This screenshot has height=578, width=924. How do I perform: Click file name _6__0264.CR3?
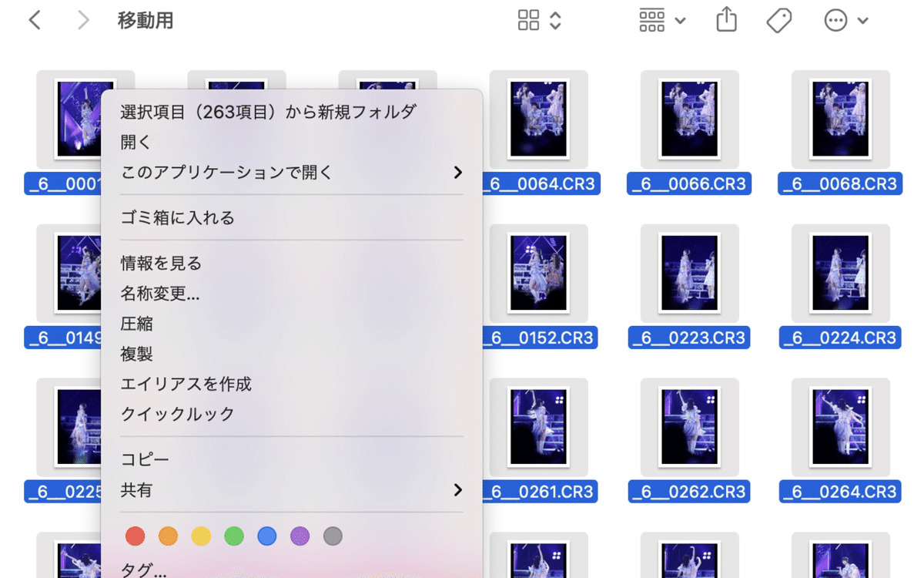840,492
